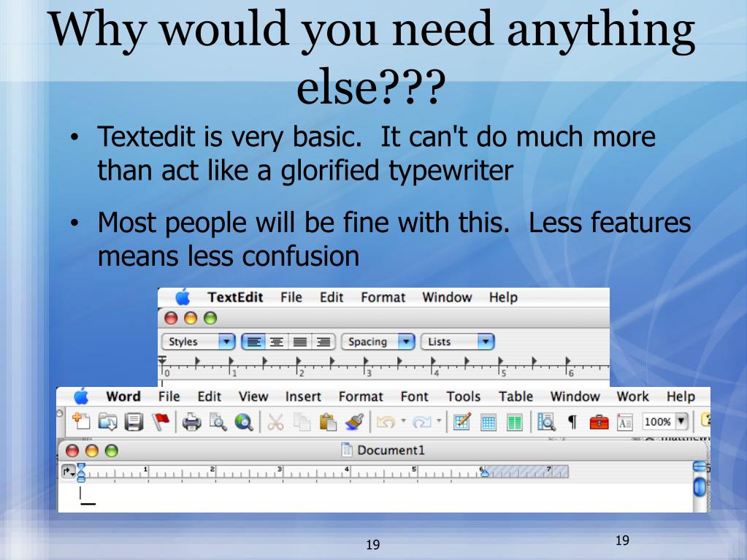
Task: Click the Open folder icon in Word toolbar
Action: (x=107, y=422)
